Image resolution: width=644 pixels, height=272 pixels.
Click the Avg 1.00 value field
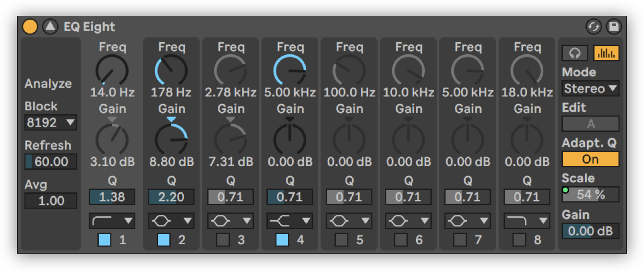click(x=51, y=201)
